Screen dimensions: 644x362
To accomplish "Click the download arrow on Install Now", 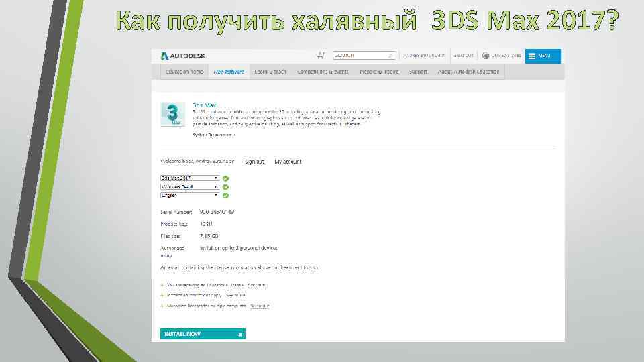I will point(240,335).
